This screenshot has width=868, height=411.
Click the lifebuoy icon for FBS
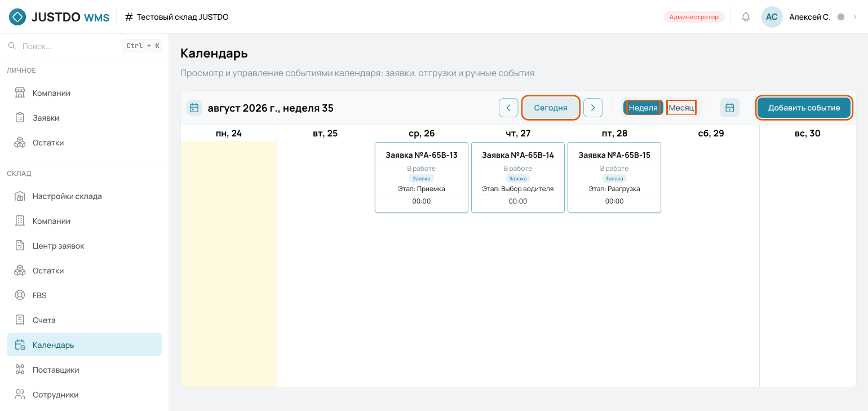(x=20, y=295)
